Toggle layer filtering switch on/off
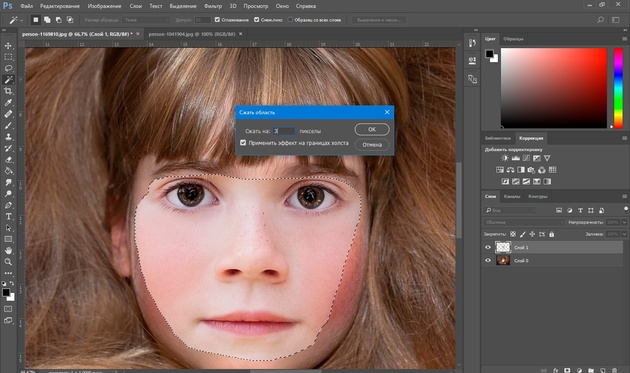The image size is (630, 373). [626, 209]
